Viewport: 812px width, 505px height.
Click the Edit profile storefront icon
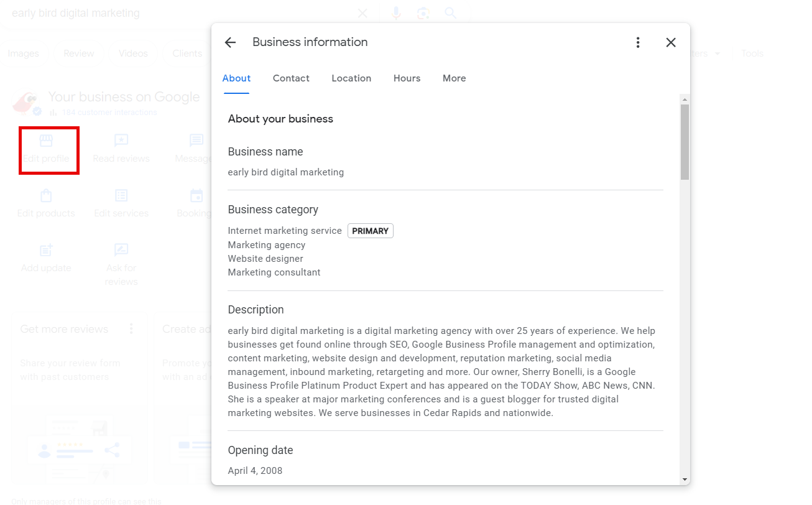[x=46, y=141]
